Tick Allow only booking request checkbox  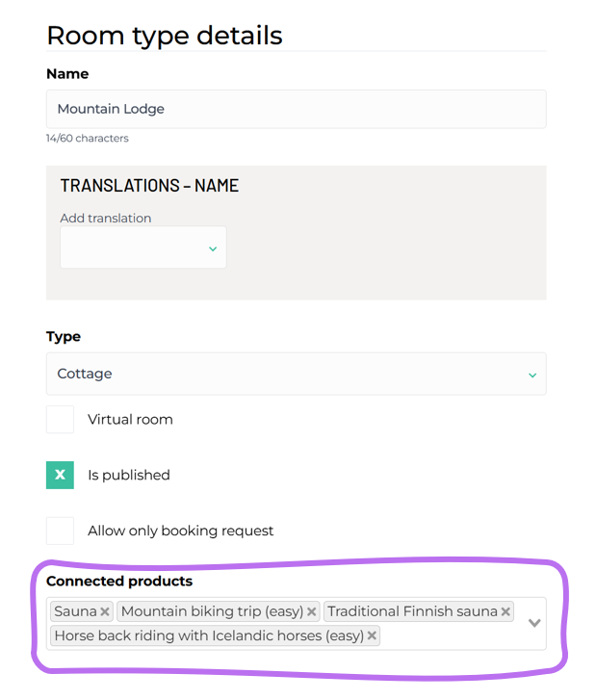point(60,531)
